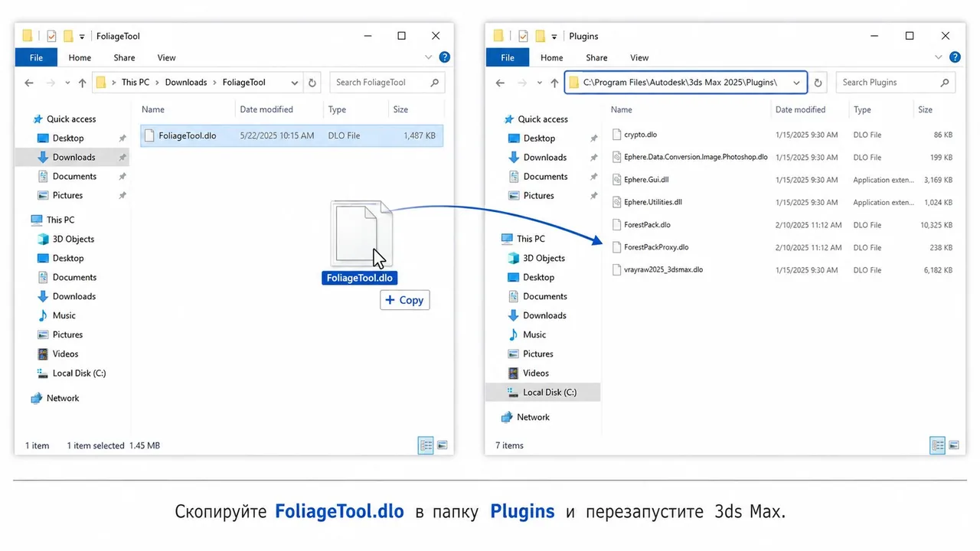Switch to large icons view in Plugins window
980x551 pixels.
(954, 445)
